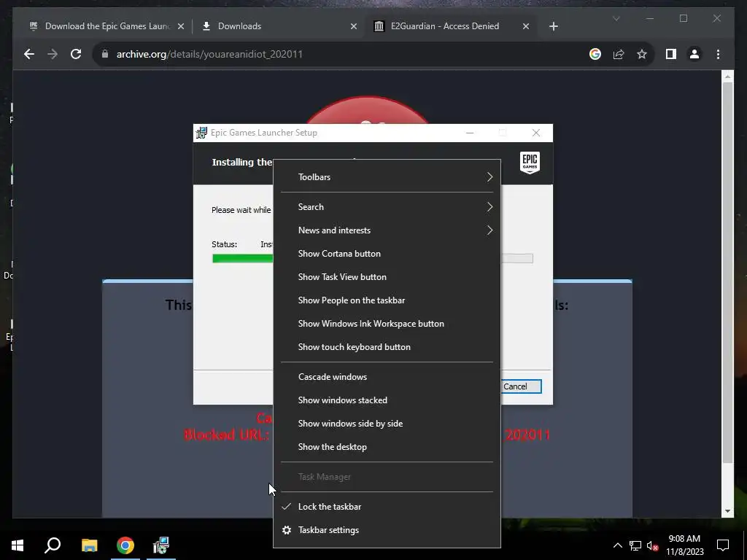Bookmark this page with the star icon
747x560 pixels.
pos(642,54)
